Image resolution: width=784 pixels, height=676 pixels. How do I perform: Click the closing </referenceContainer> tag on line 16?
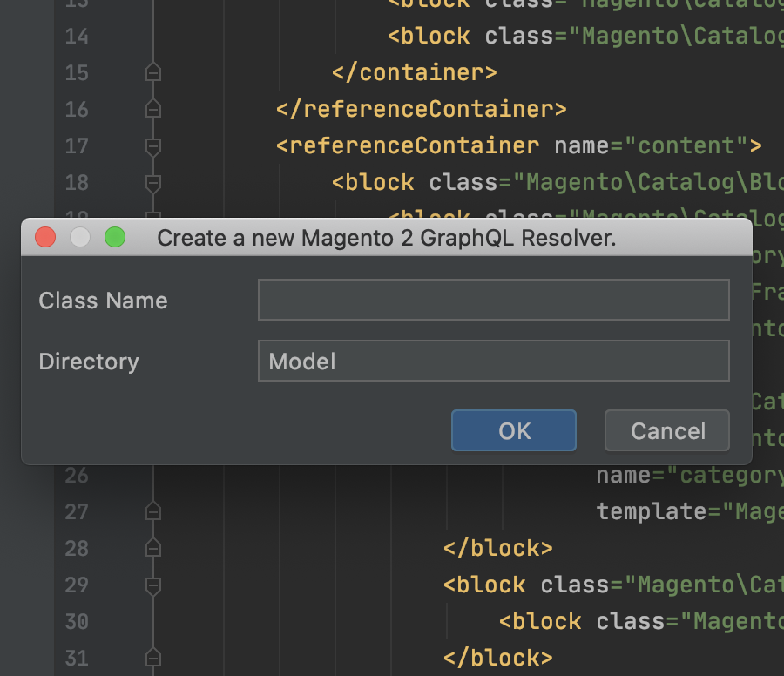pos(422,109)
